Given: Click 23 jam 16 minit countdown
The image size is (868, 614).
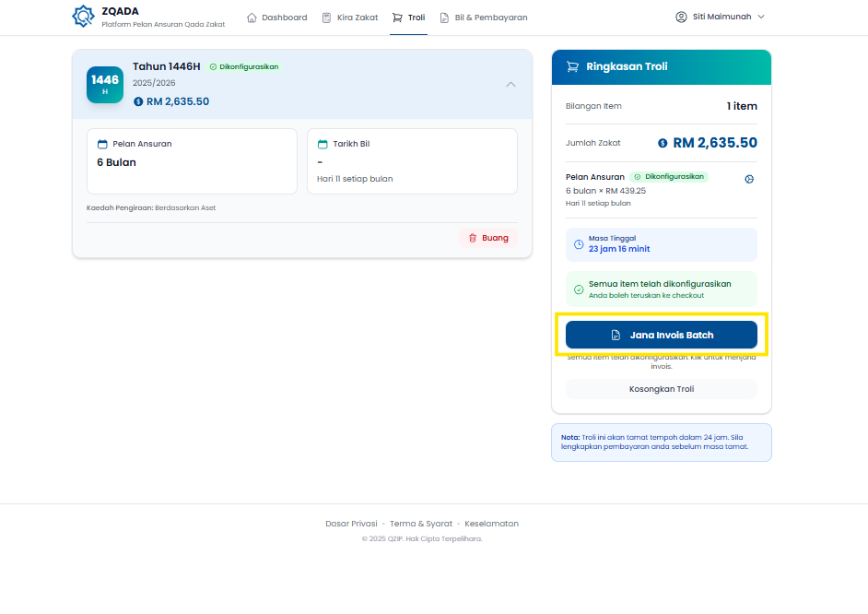Looking at the screenshot, I should coord(619,249).
